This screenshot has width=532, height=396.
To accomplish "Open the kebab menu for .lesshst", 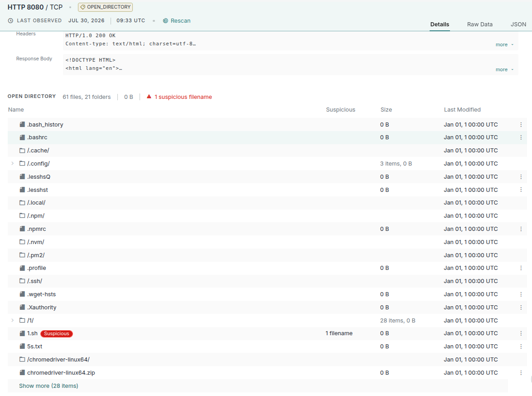I will click(x=521, y=190).
